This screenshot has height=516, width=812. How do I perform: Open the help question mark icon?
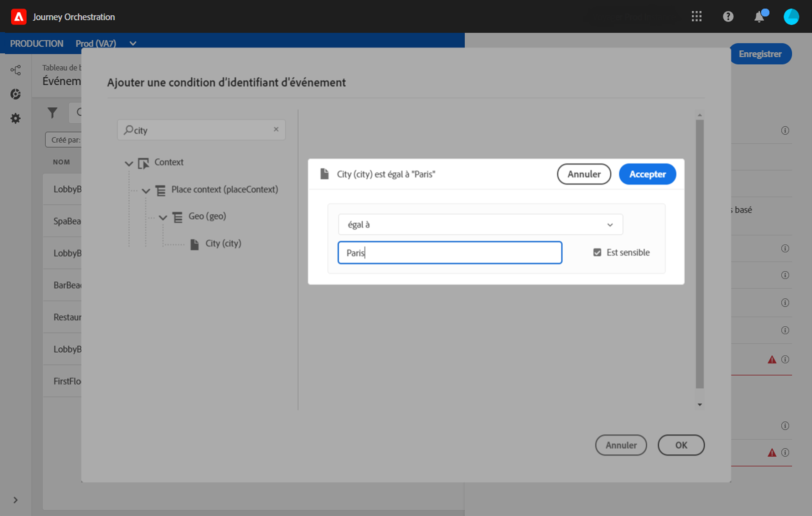728,16
